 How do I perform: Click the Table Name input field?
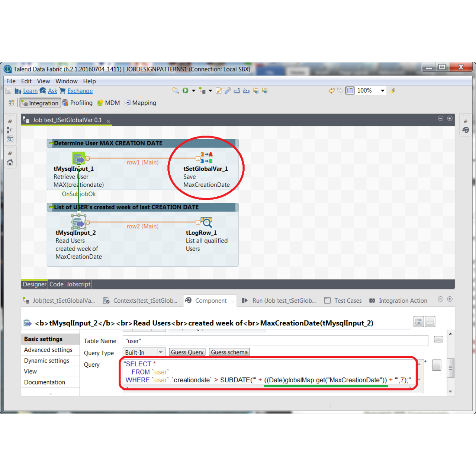276,341
